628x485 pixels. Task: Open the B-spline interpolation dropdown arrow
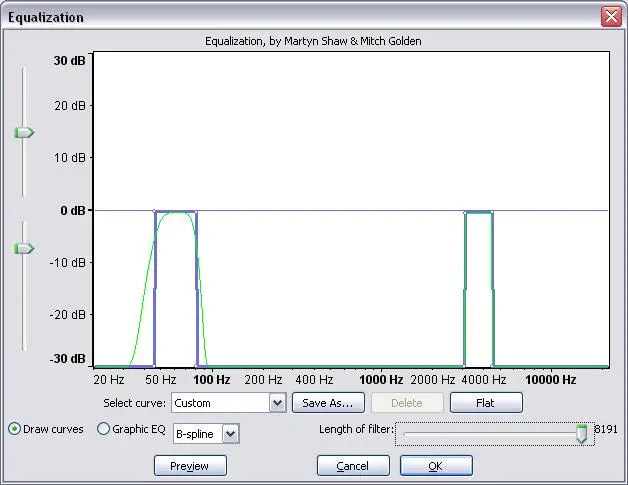point(231,434)
